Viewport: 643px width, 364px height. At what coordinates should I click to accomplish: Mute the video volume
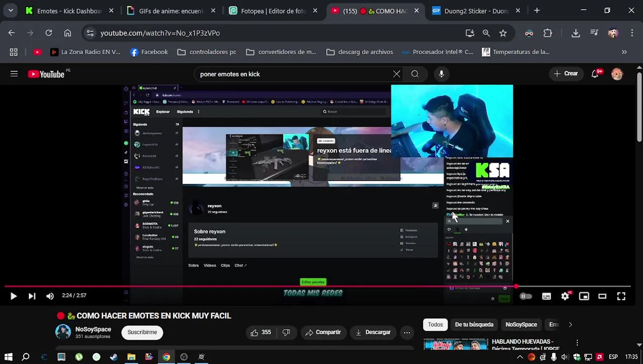pos(50,296)
